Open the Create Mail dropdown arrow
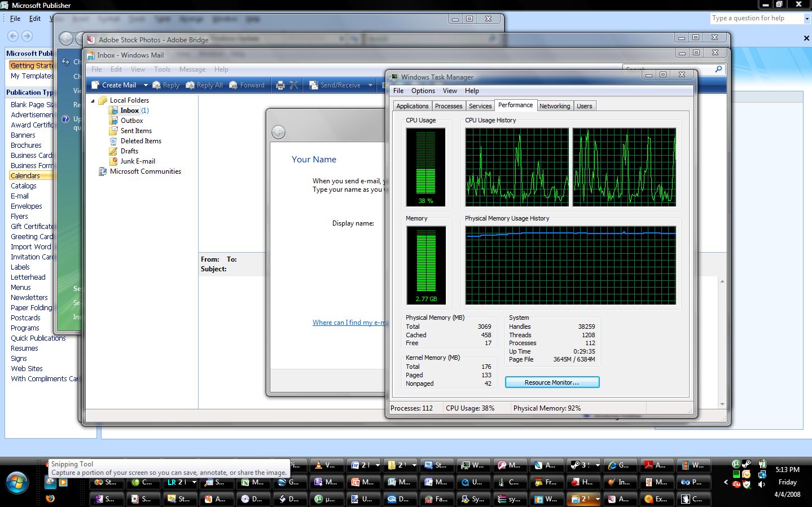This screenshot has height=507, width=812. [146, 85]
